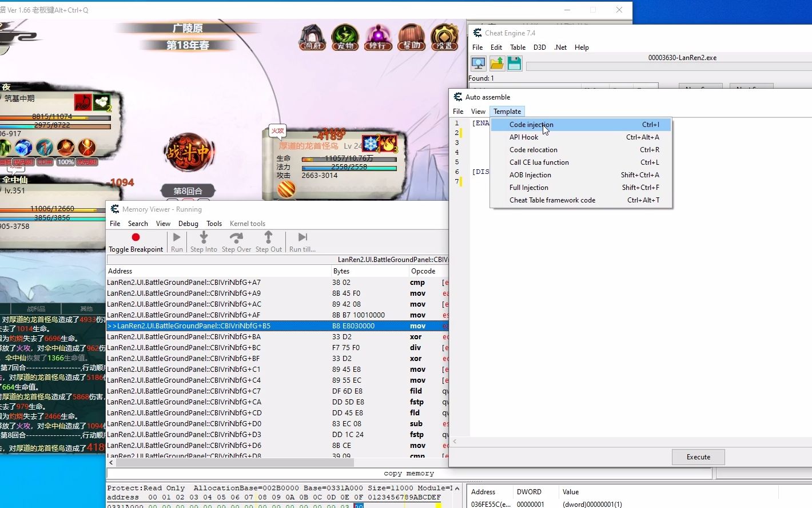This screenshot has height=508, width=812.
Task: Click the Step Out icon
Action: coord(268,237)
